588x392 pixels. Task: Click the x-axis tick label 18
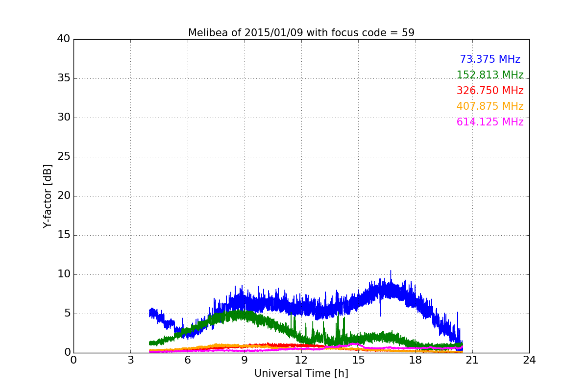click(416, 360)
